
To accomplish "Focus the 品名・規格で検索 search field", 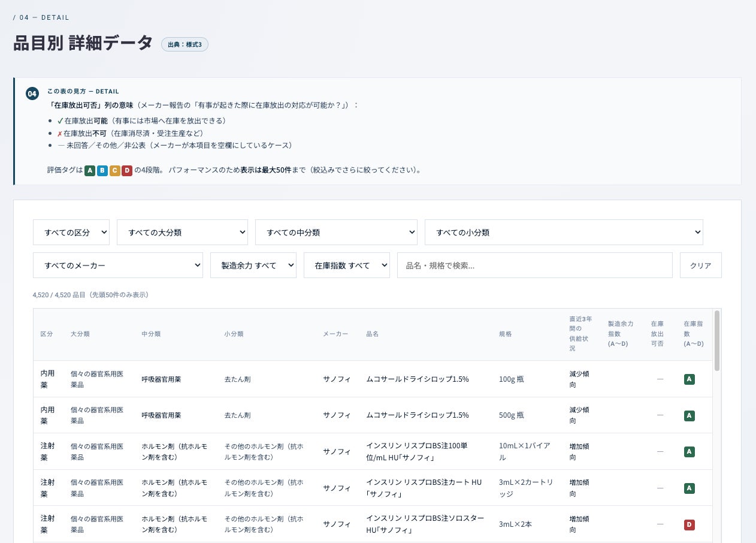I will (535, 265).
